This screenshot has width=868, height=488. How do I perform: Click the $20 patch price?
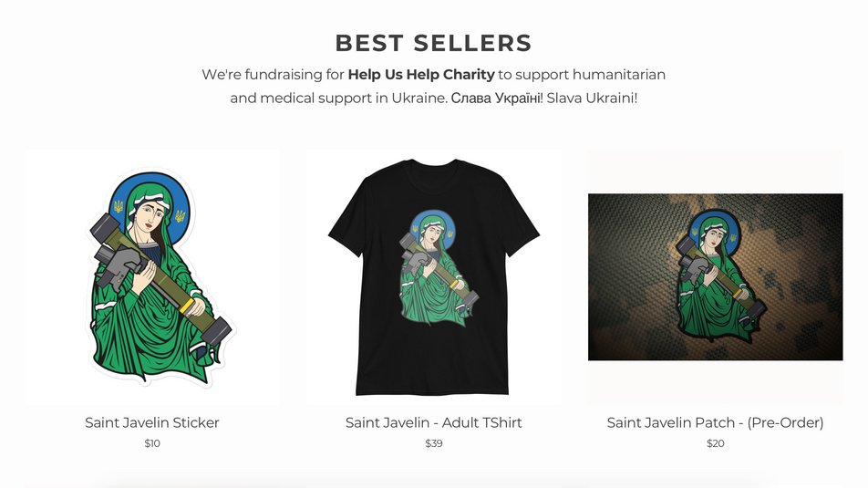click(x=715, y=443)
